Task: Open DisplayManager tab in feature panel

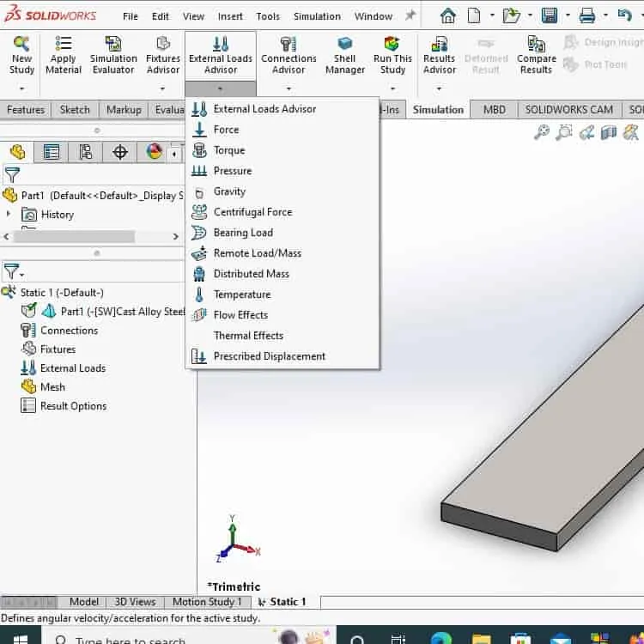Action: [x=155, y=152]
